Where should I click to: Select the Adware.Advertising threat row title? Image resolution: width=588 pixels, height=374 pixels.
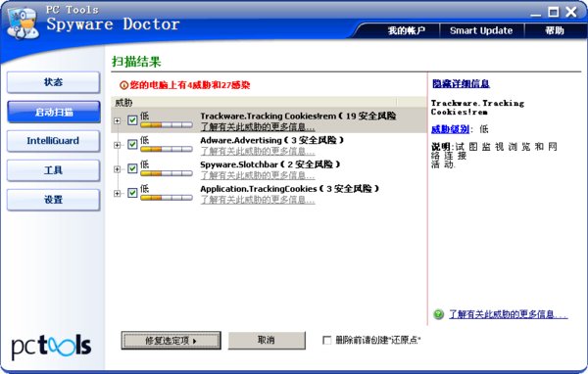tap(271, 141)
